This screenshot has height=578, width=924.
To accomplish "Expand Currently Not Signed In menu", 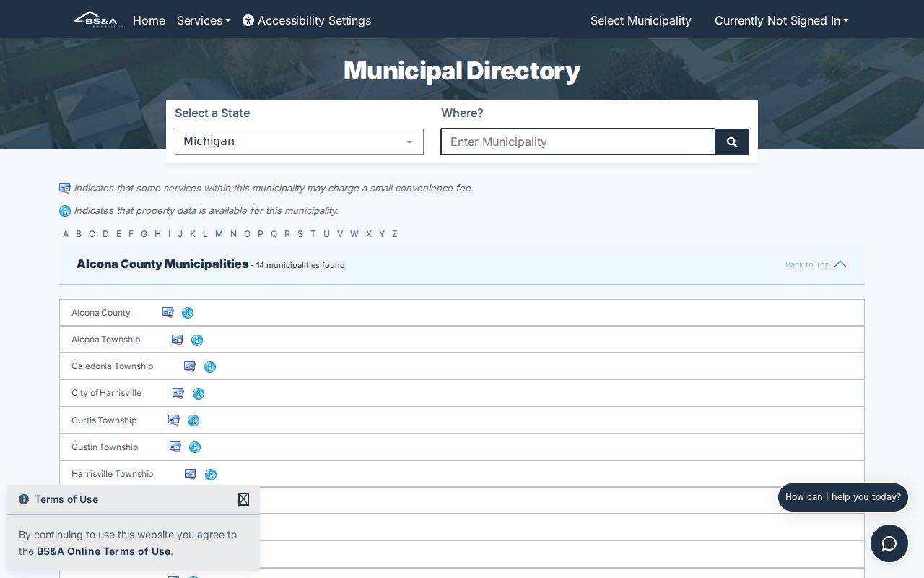I will 782,20.
